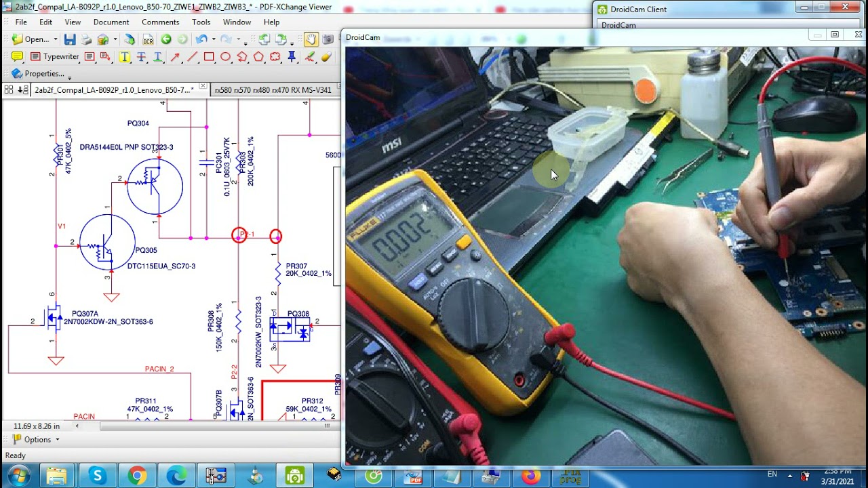Select the Callout tool
This screenshot has width=868, height=488.
pos(105,56)
